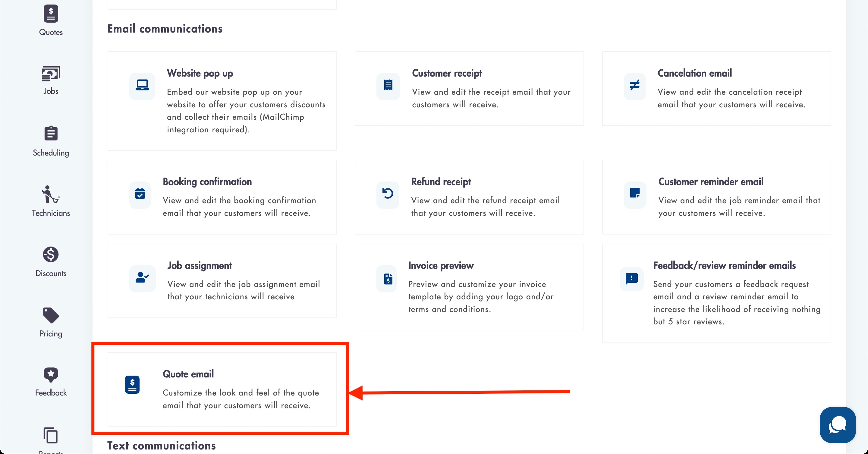
Task: Click the Website pop up laptop icon
Action: pos(142,85)
